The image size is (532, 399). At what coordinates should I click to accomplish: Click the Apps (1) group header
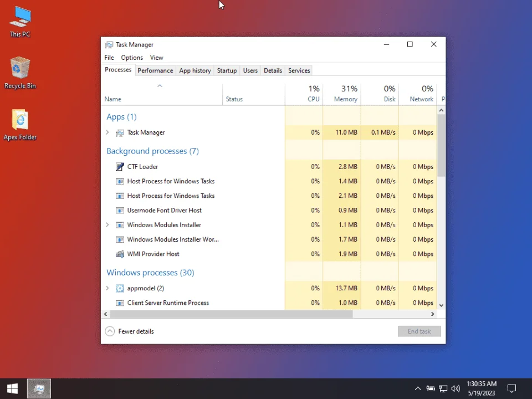point(121,117)
